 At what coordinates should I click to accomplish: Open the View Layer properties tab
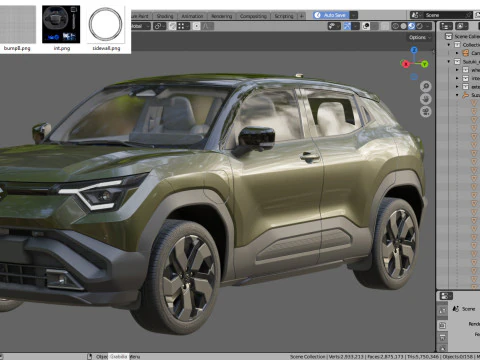[x=442, y=348]
